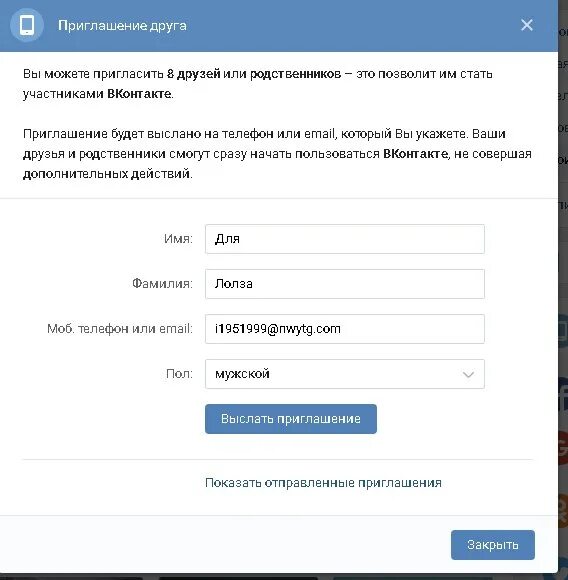Click the phone icon in dialog header
Screen dimensions: 568x580
(x=27, y=25)
